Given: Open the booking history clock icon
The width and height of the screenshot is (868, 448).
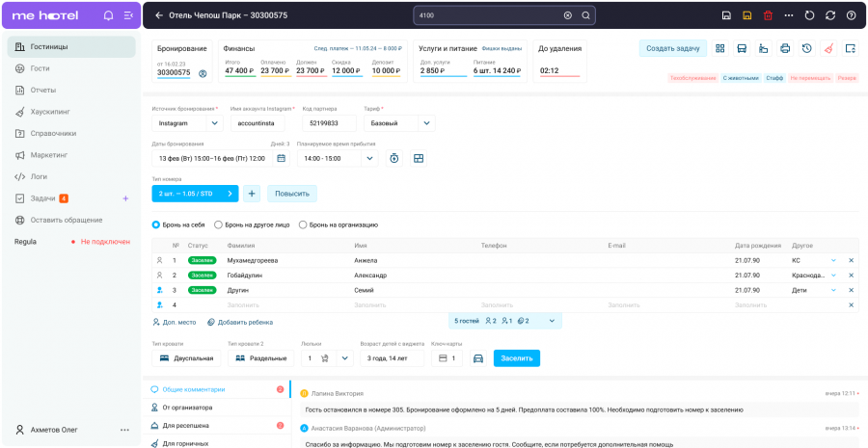Looking at the screenshot, I should pos(806,48).
